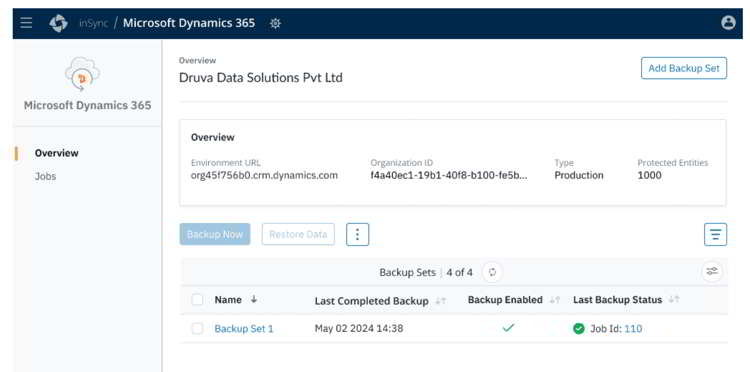
Task: Click the Microsoft Dynamics 365 cloud icon
Action: [82, 74]
